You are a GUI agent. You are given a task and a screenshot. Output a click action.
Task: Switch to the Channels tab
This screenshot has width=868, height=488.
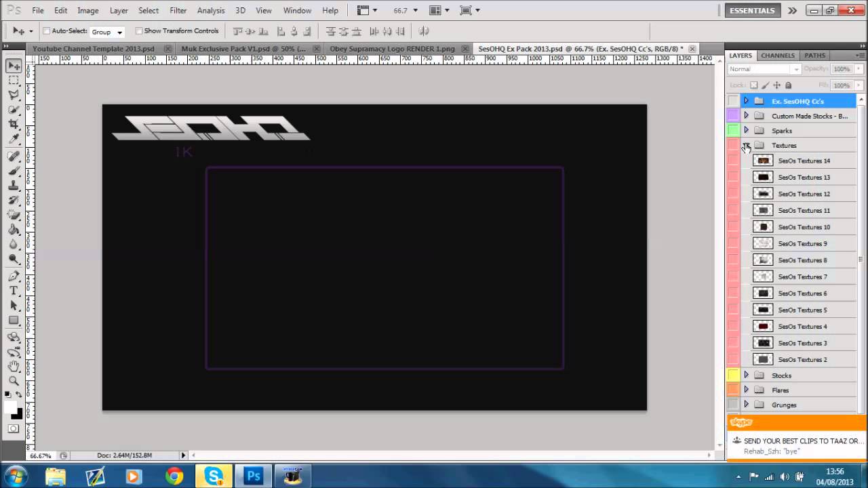point(778,56)
